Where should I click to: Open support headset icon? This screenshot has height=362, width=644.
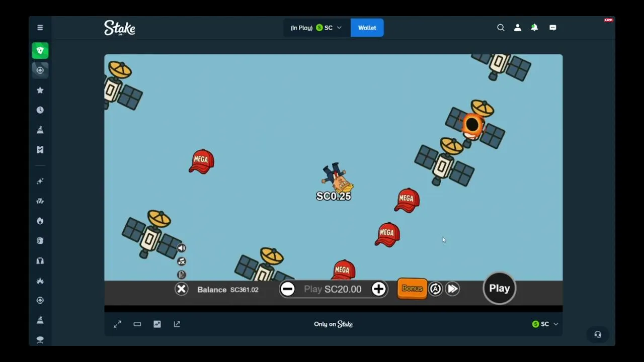(x=598, y=334)
